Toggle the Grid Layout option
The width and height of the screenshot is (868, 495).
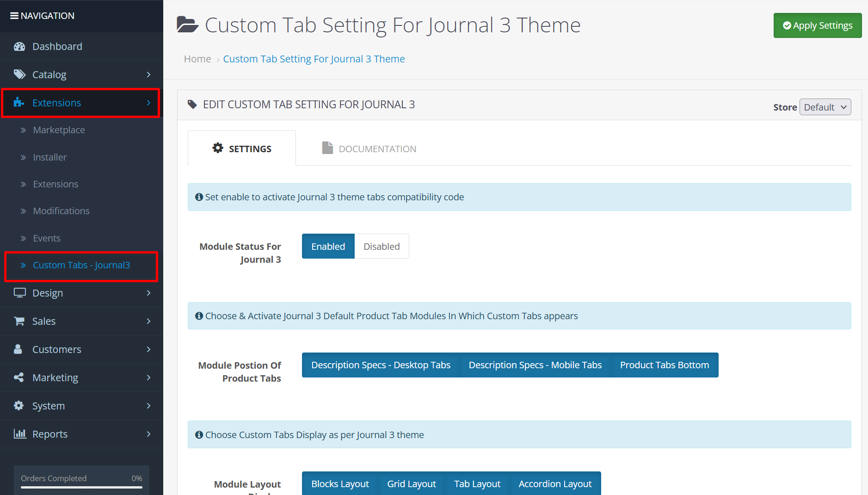[412, 483]
